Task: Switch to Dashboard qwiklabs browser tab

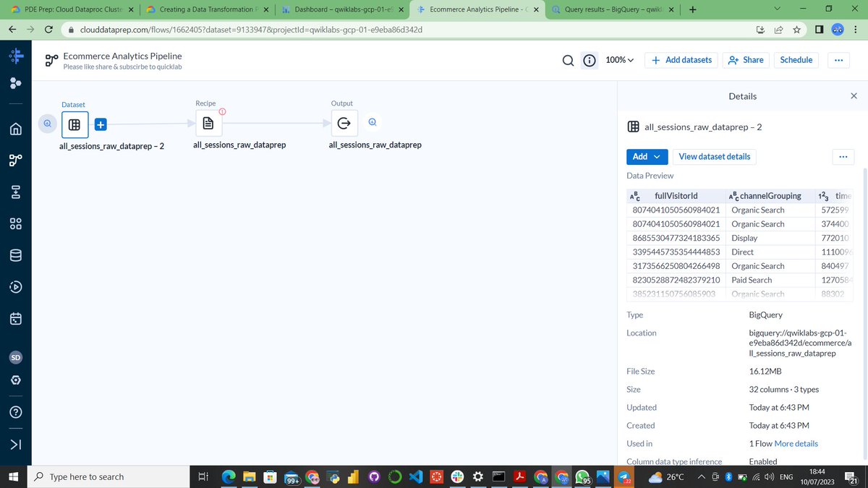Action: 341,10
